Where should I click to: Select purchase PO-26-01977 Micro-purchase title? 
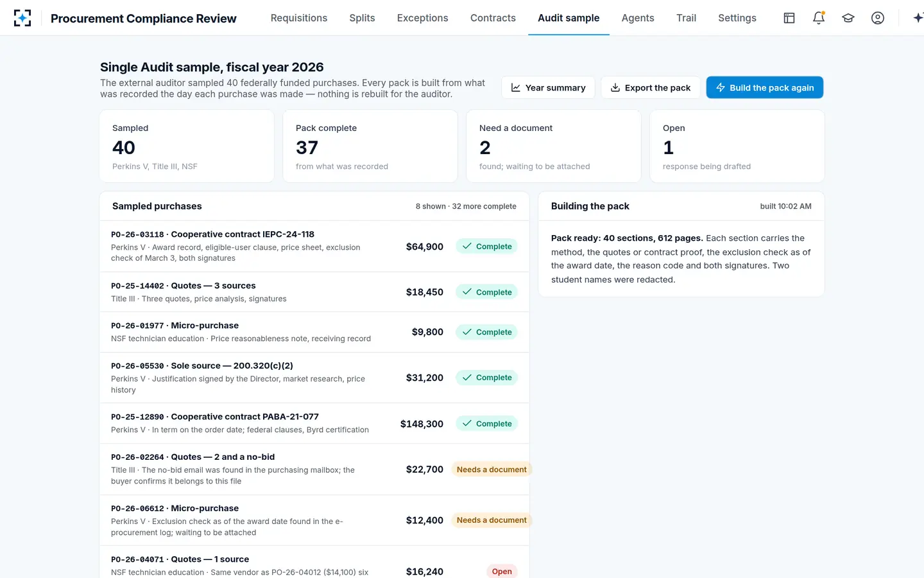point(175,326)
